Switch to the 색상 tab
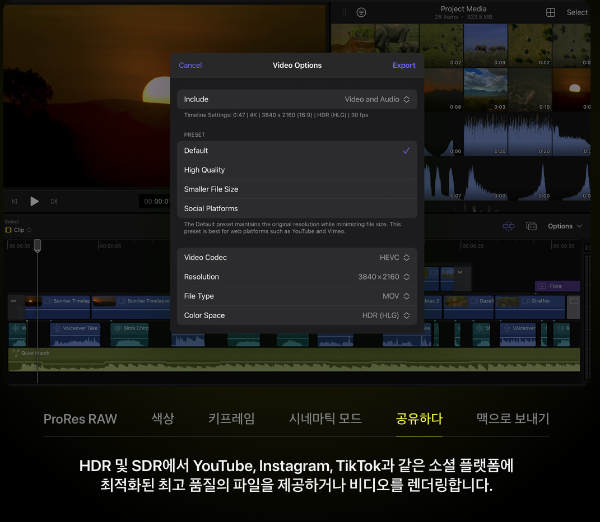Image resolution: width=600 pixels, height=522 pixels. tap(163, 418)
